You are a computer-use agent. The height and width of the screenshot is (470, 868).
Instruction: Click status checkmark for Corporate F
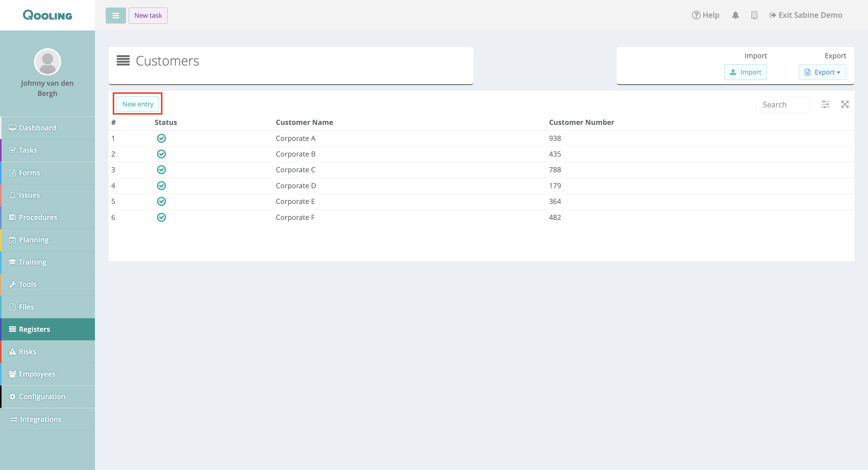pyautogui.click(x=162, y=218)
